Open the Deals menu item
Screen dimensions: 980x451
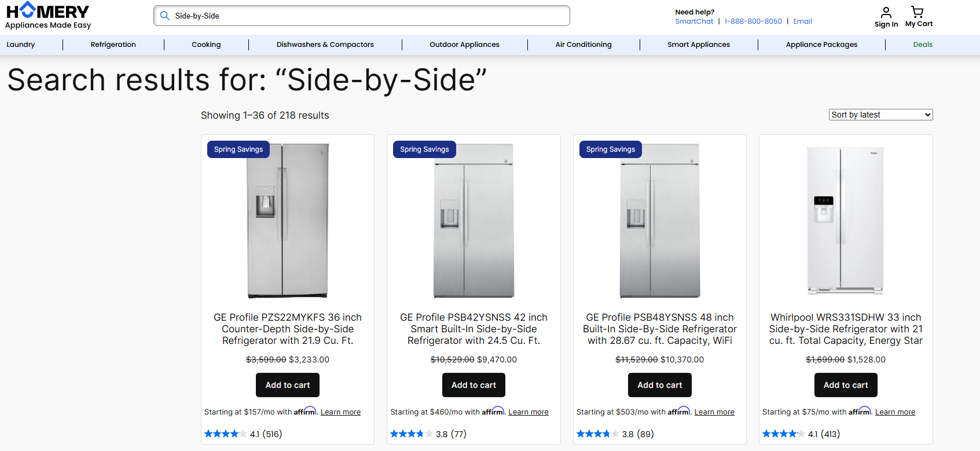click(923, 45)
